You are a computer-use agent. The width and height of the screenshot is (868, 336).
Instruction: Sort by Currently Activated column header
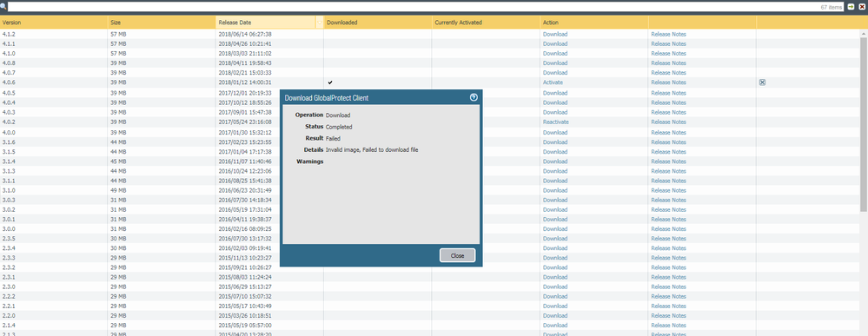click(x=459, y=23)
